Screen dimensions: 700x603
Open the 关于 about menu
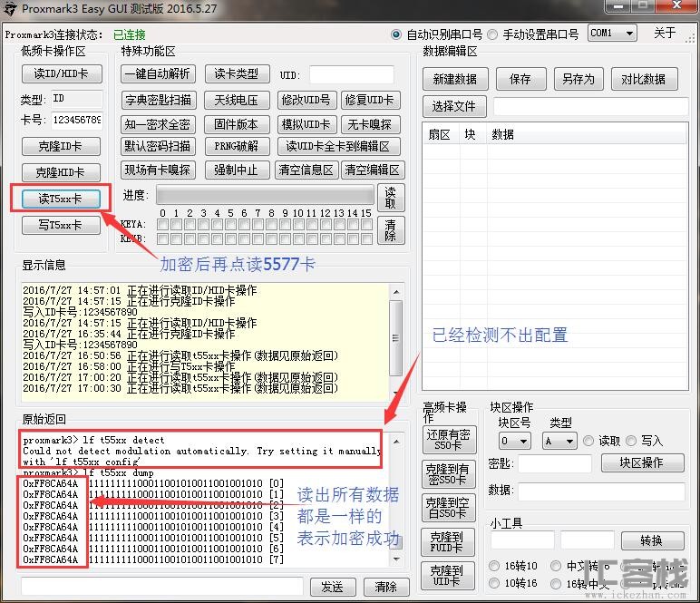pos(665,33)
